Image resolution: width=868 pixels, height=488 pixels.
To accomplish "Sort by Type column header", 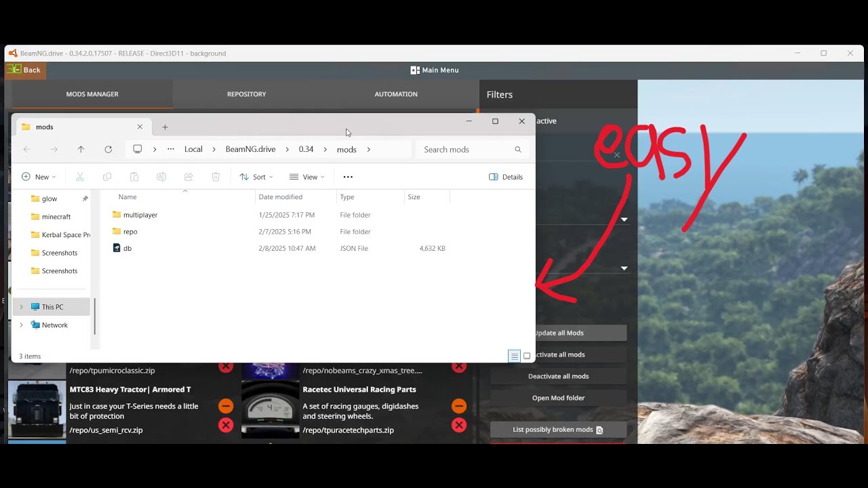I will click(x=347, y=197).
